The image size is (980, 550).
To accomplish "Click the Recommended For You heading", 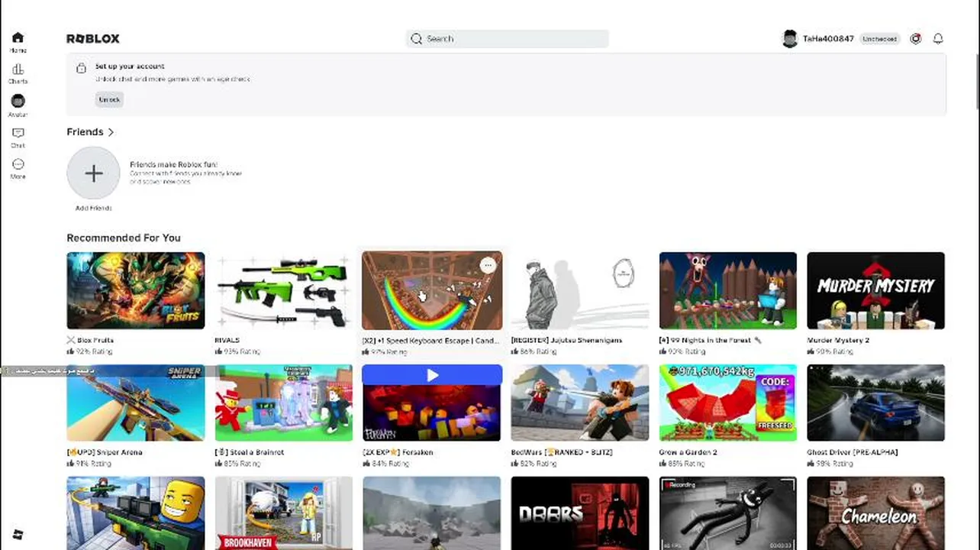I will coord(124,238).
